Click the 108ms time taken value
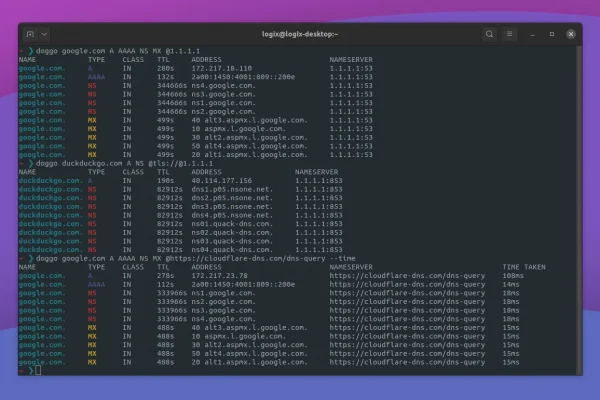This screenshot has width=600, height=400. [x=513, y=276]
